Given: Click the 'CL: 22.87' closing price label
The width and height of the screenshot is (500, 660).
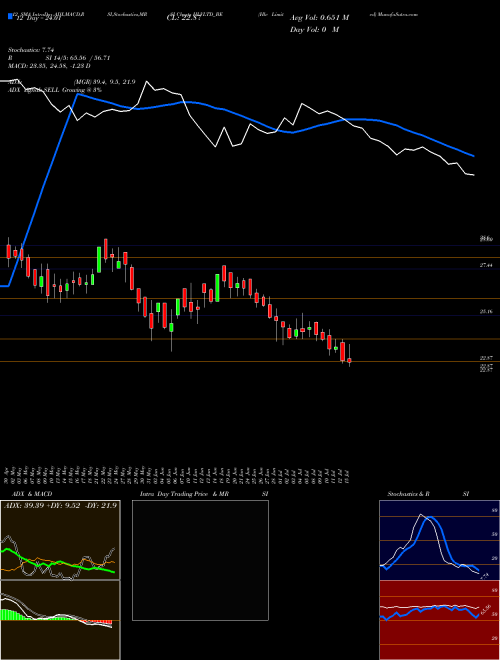Looking at the screenshot, I should click(x=182, y=18).
